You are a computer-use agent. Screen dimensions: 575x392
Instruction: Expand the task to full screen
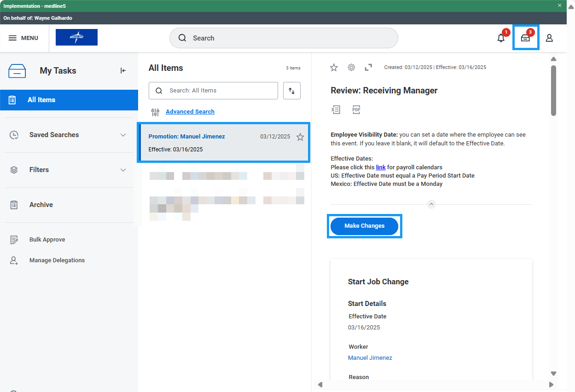point(368,68)
